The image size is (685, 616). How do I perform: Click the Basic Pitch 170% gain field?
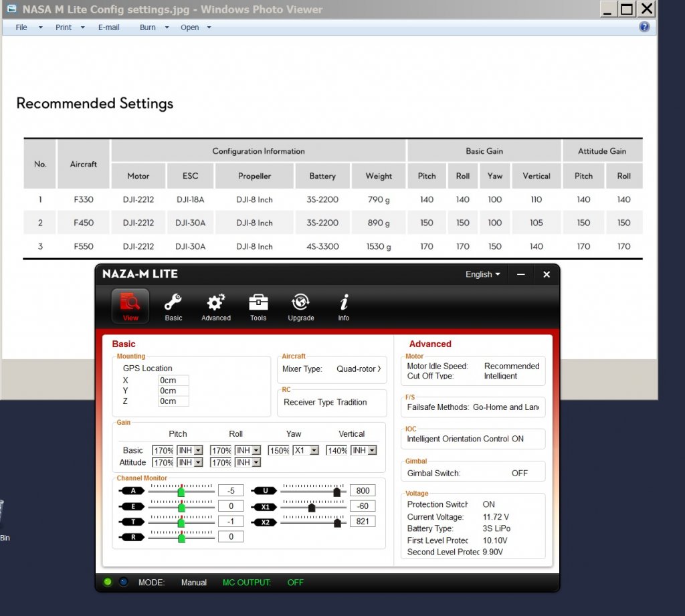click(x=163, y=450)
